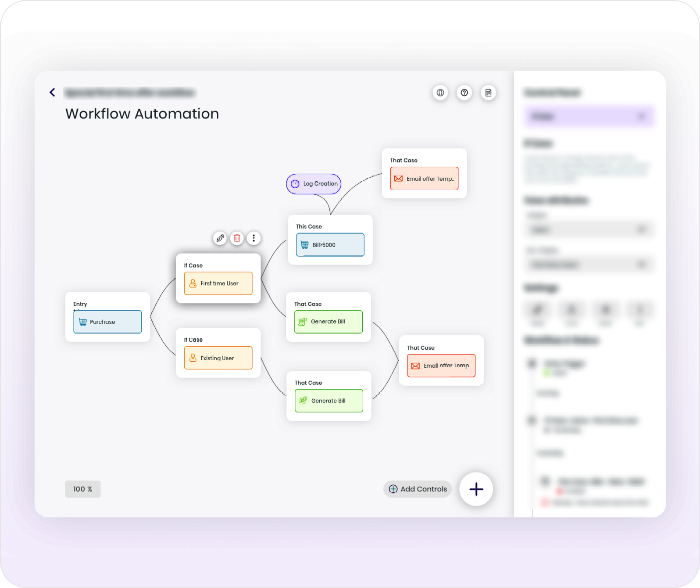Click the top Email offer Temp node

coord(424,179)
